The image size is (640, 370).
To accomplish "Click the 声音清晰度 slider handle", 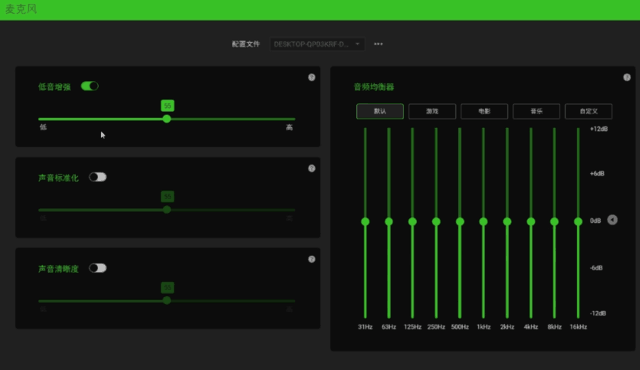I will coord(167,301).
